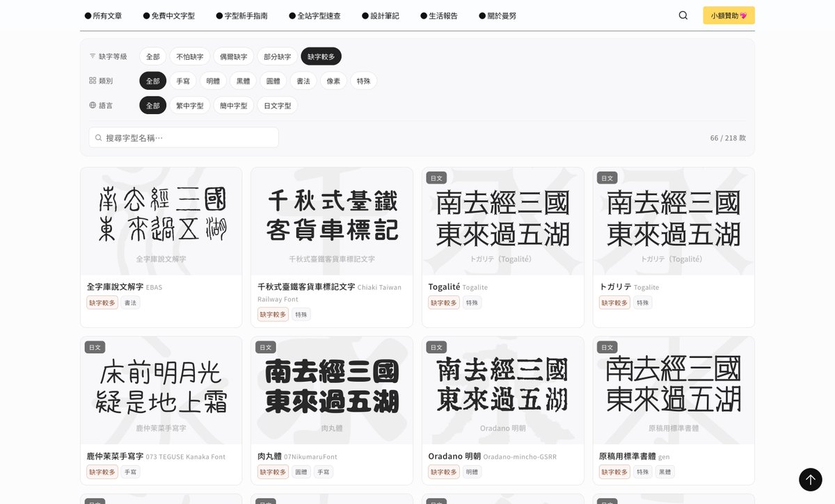Filter by 像素 category chip
835x504 pixels.
[333, 81]
